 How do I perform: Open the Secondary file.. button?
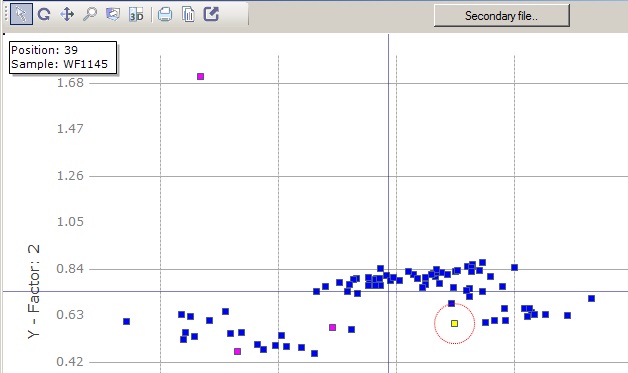501,16
